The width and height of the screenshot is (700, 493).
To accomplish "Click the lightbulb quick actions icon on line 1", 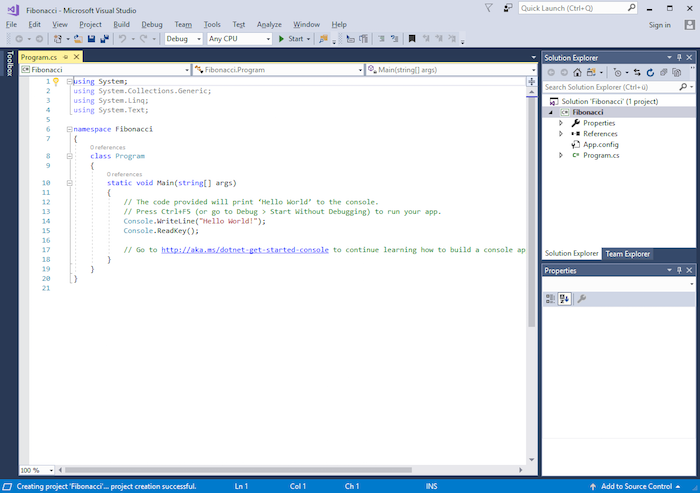I will coord(56,81).
